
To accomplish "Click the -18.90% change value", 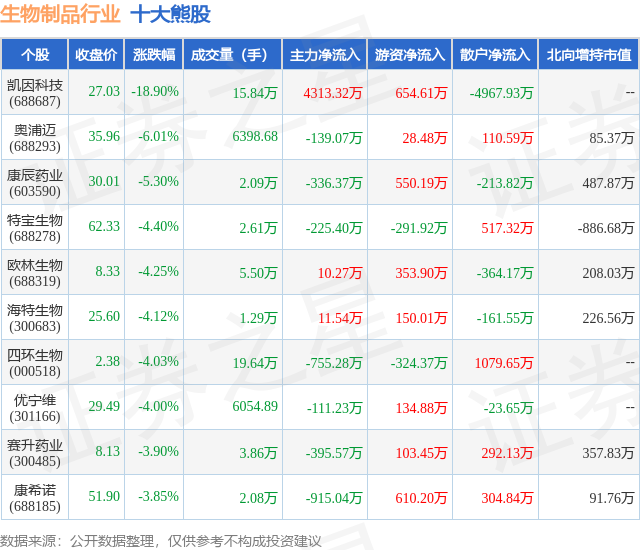I will (x=155, y=91).
